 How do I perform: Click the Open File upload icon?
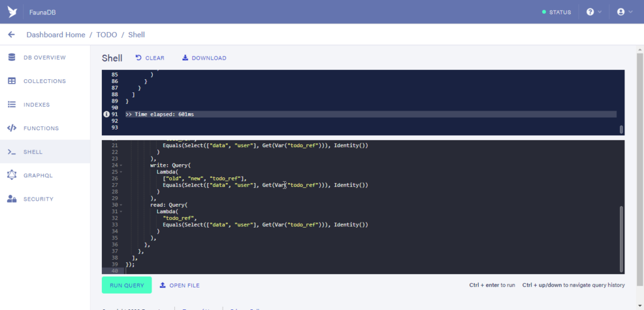point(163,285)
